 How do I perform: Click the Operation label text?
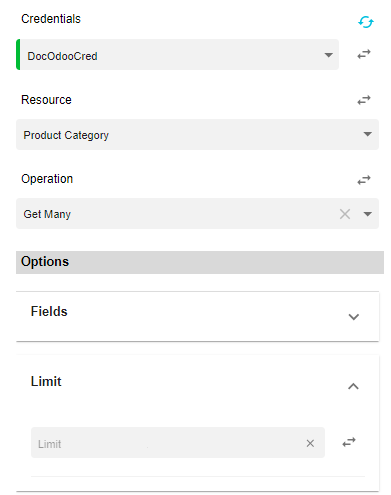point(47,179)
